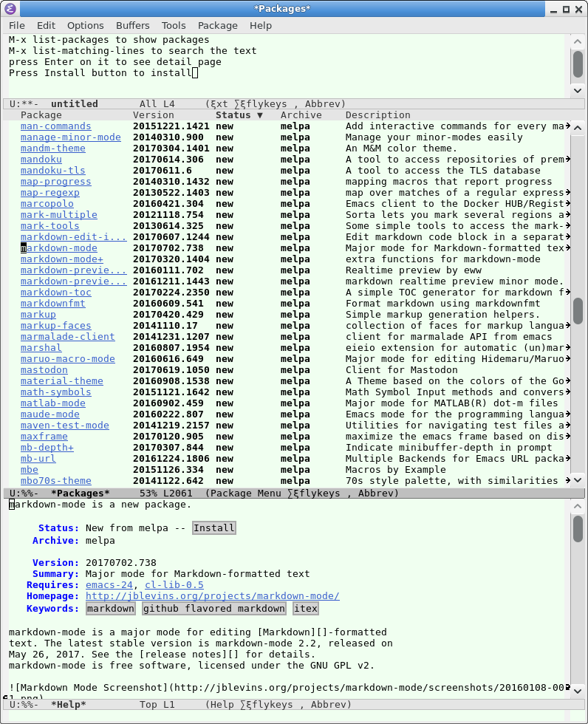Viewport: 588px width, 724px height.
Task: Open the Help menu
Action: 261,25
